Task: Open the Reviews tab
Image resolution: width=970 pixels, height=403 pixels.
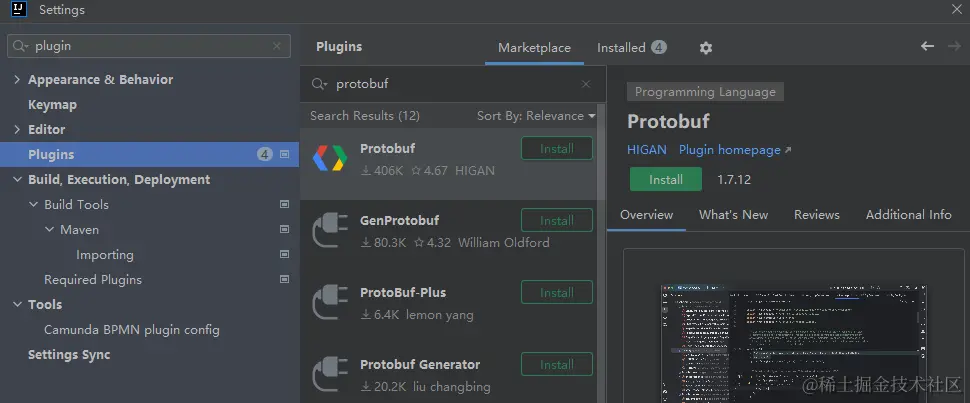Action: click(x=817, y=215)
